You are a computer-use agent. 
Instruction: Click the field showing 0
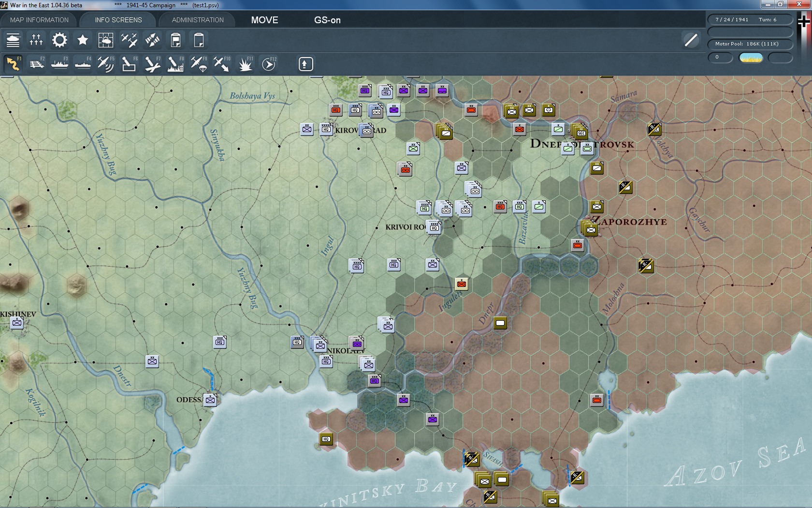[720, 58]
